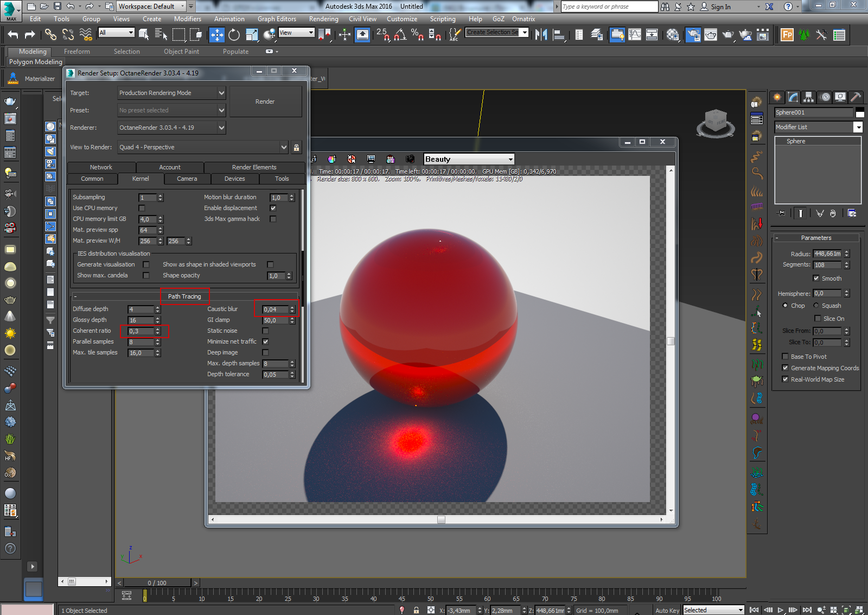Image resolution: width=868 pixels, height=615 pixels.
Task: Disable the Minimize net traffic checkbox
Action: tap(265, 341)
